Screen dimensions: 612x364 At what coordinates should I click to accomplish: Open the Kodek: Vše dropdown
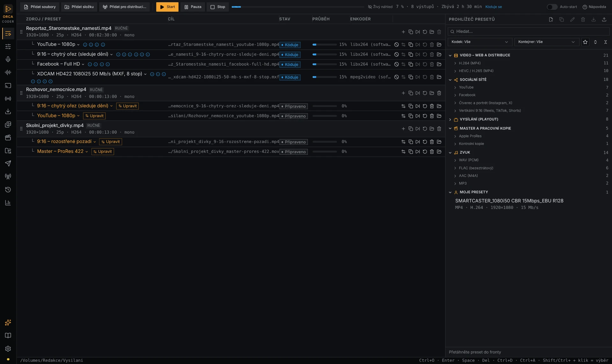coord(480,42)
